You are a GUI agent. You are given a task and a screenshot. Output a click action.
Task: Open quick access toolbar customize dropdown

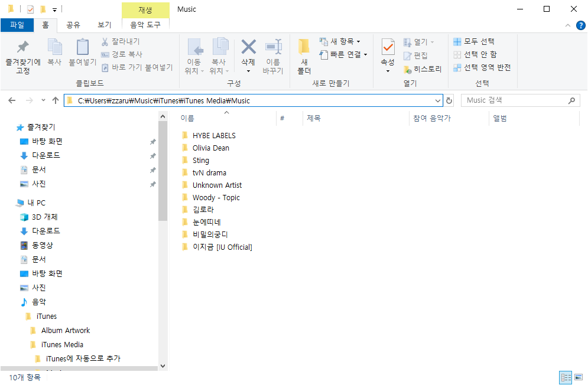55,10
